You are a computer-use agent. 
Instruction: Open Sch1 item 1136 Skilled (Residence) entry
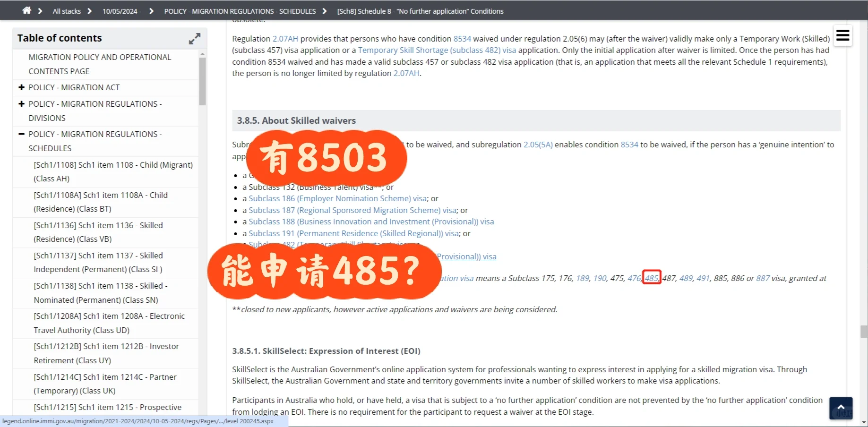point(98,232)
